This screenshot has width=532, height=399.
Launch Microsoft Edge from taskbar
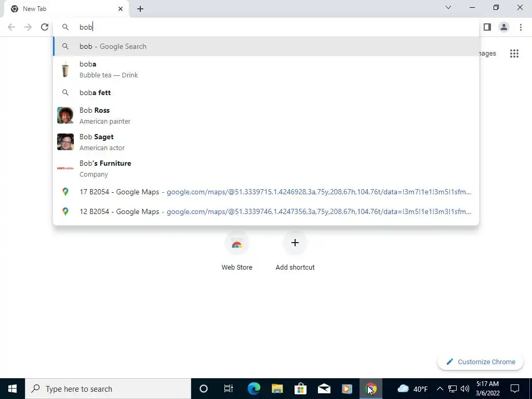click(x=254, y=389)
